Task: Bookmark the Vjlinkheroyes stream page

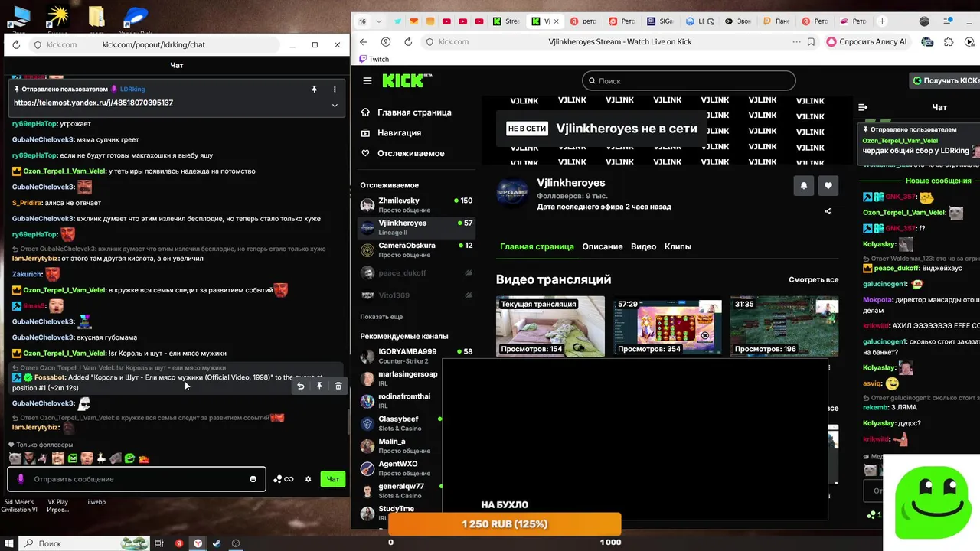Action: [812, 42]
